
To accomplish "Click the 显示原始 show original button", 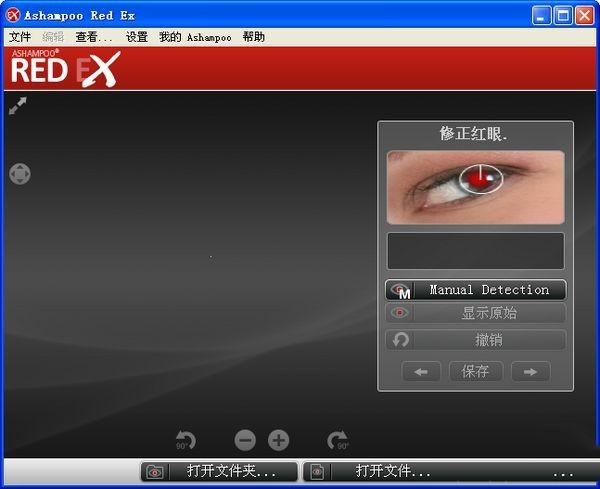I will point(476,313).
